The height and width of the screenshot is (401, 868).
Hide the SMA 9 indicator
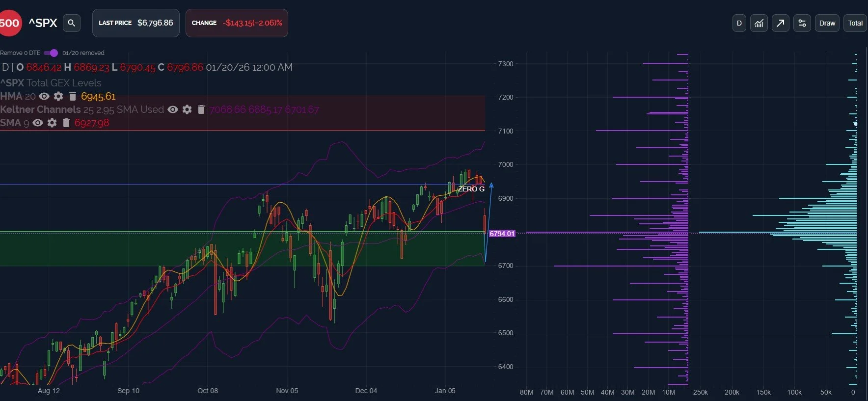(x=38, y=123)
